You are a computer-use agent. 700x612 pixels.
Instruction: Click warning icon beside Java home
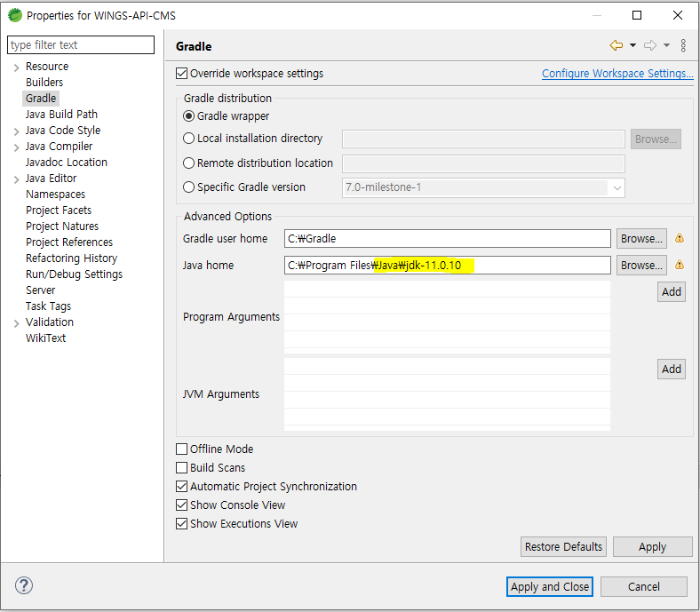pos(679,265)
